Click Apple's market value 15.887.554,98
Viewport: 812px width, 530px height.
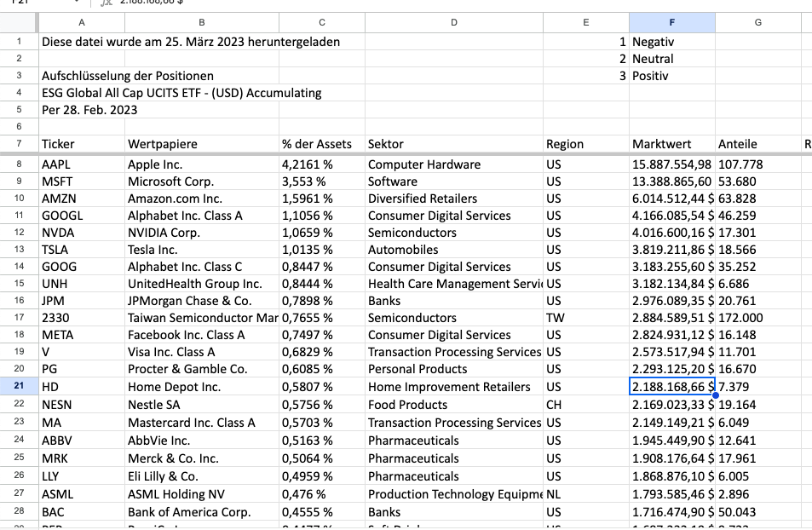click(x=672, y=164)
